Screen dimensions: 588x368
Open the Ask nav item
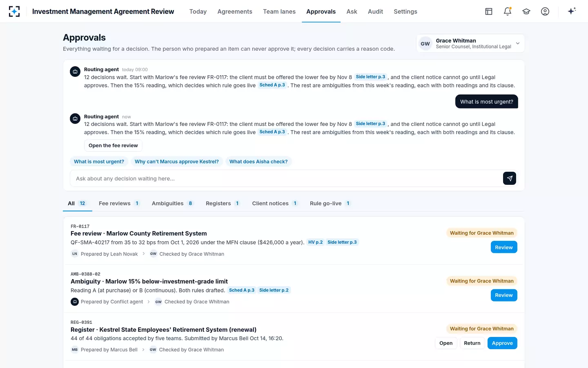352,11
